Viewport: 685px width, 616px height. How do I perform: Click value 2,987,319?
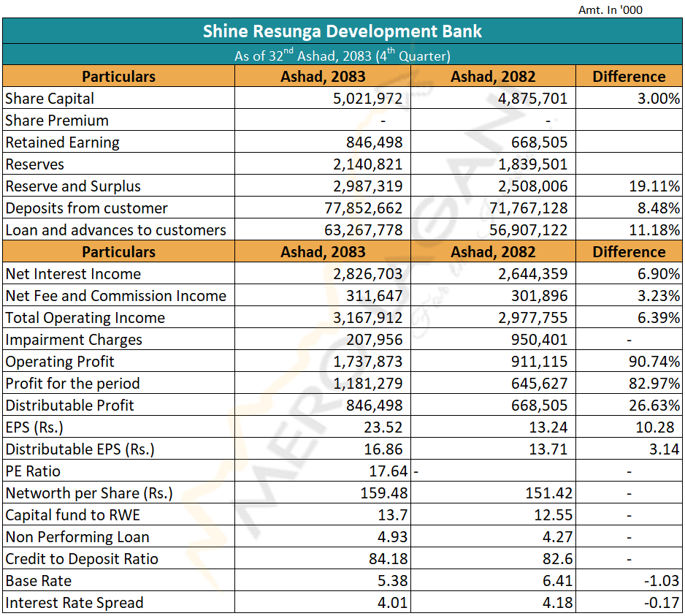[x=368, y=186]
